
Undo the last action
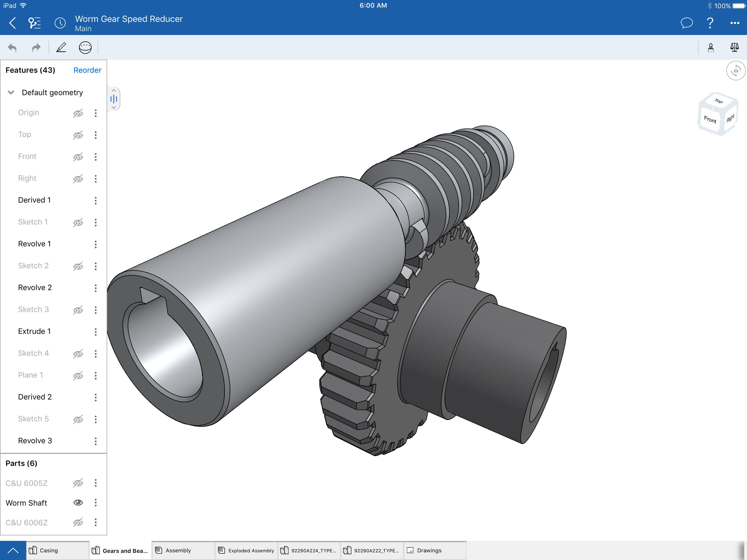pos(12,48)
